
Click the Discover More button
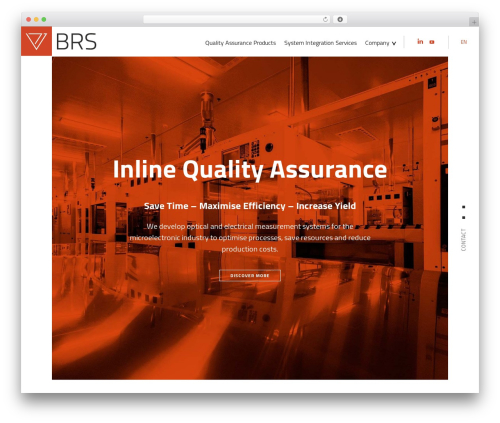pyautogui.click(x=250, y=275)
